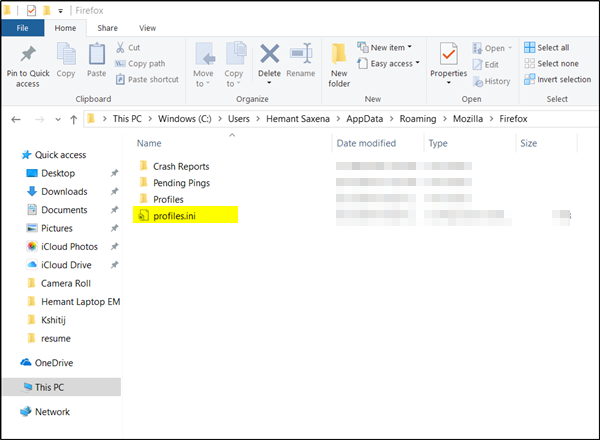Click the Delete icon in the ribbon

[x=269, y=54]
